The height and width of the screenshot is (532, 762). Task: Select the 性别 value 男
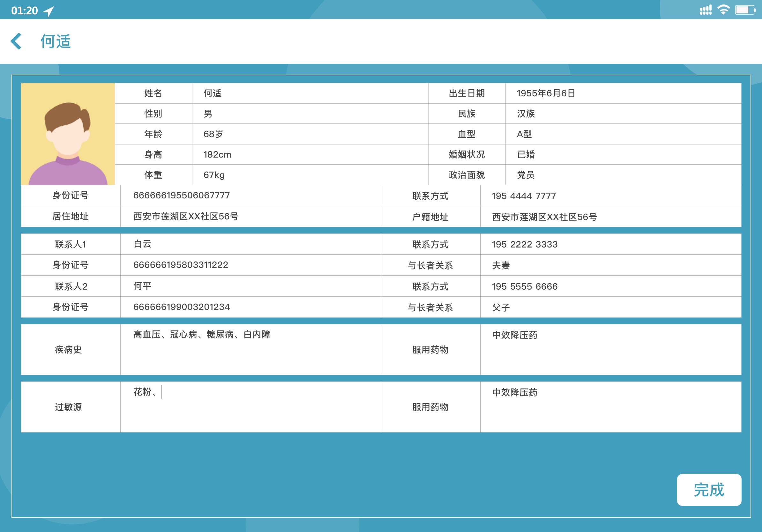(208, 114)
